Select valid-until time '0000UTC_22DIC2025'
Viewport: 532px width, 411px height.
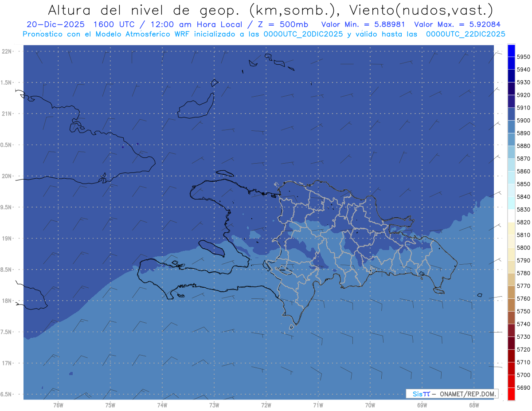(x=465, y=34)
